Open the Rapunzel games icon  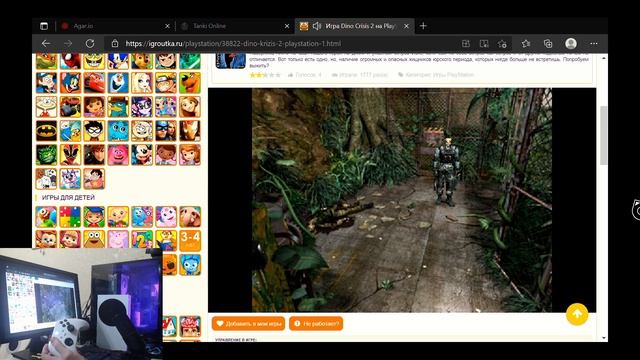[x=190, y=107]
